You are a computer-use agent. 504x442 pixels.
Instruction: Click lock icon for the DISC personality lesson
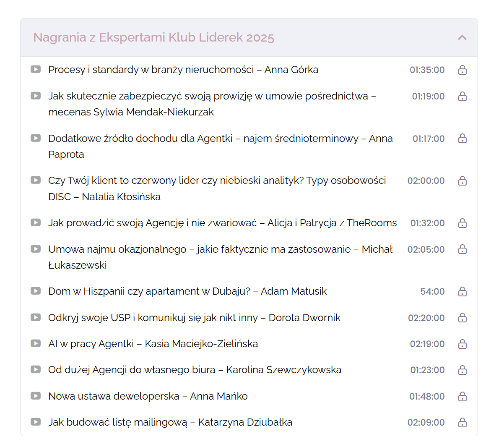(462, 181)
